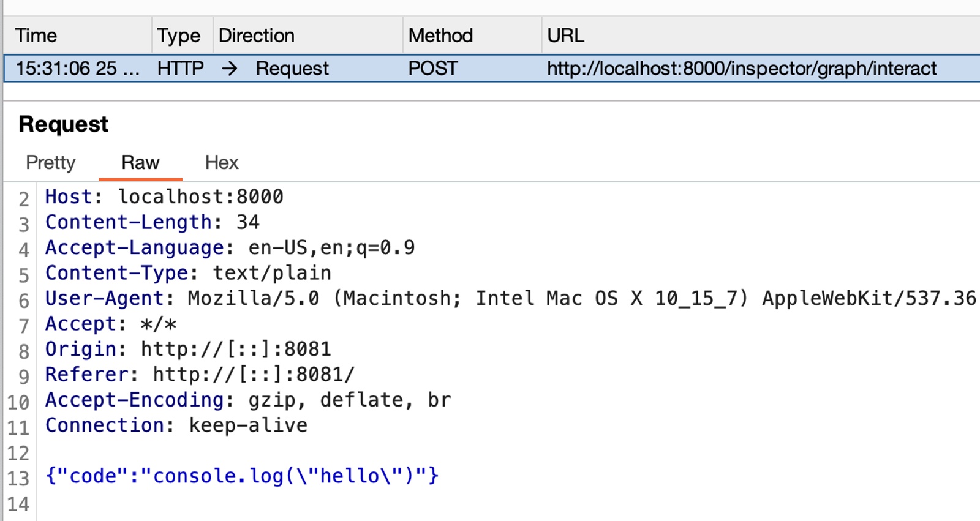This screenshot has width=980, height=521.
Task: Click the Referer header value
Action: [254, 375]
